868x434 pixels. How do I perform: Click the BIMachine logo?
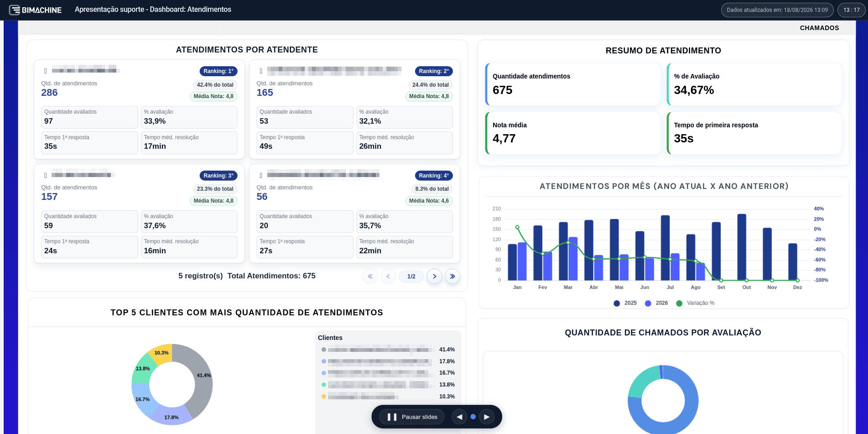[35, 10]
